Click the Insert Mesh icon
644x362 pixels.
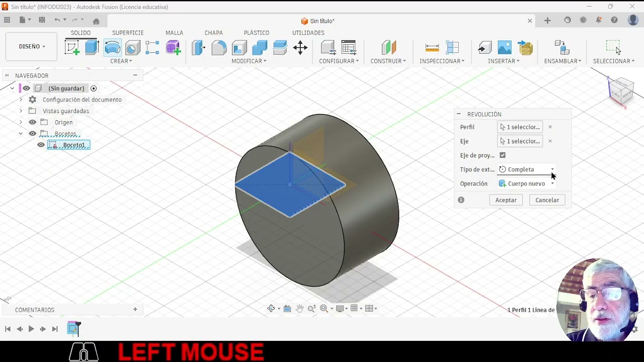click(525, 48)
